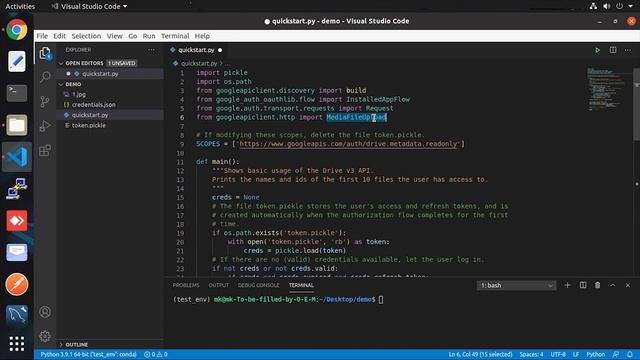Open the system menu dropdown arrow
640x360 pixels.
point(631,6)
